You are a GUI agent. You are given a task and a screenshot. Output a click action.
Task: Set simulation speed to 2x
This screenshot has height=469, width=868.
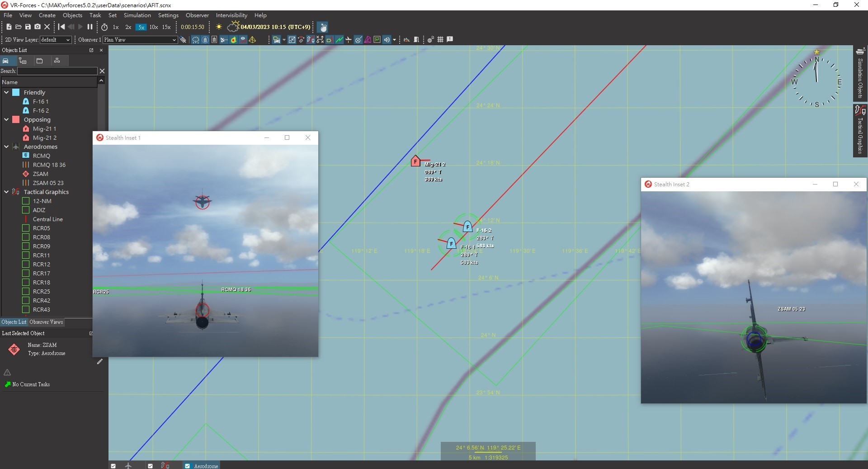tap(128, 27)
